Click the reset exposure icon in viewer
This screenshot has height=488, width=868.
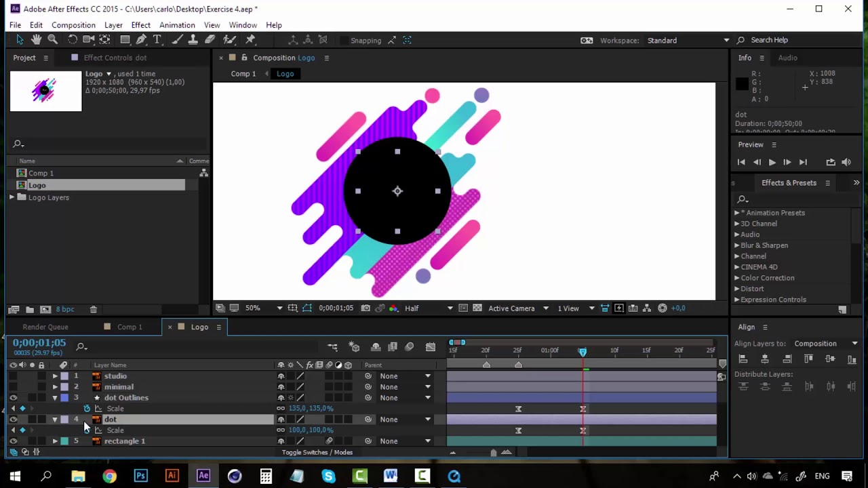663,308
